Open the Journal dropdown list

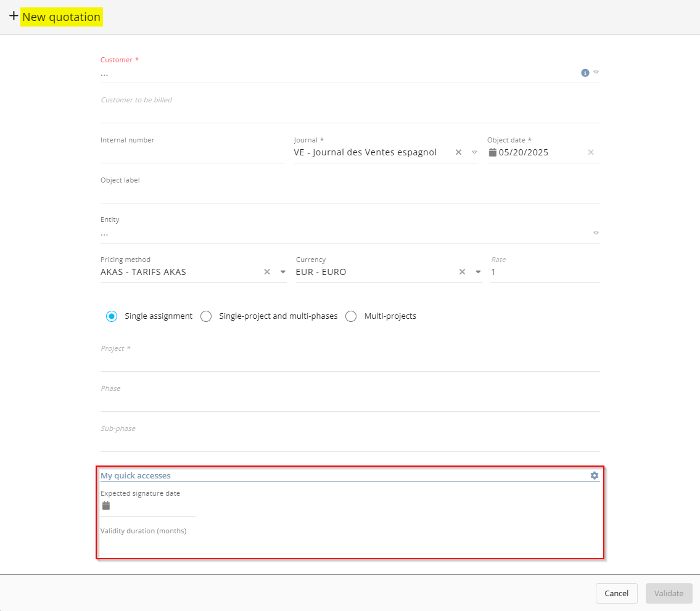(474, 152)
